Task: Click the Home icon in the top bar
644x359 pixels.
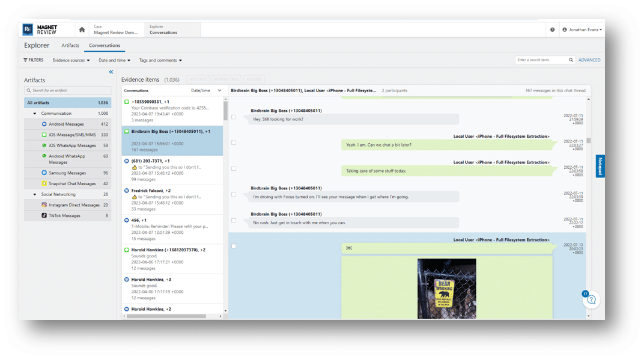Action: (81, 28)
